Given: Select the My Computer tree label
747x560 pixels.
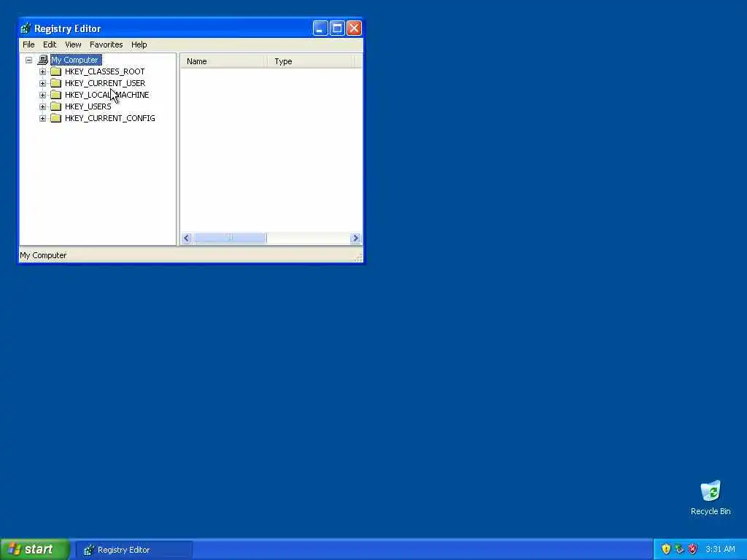Looking at the screenshot, I should click(x=76, y=60).
